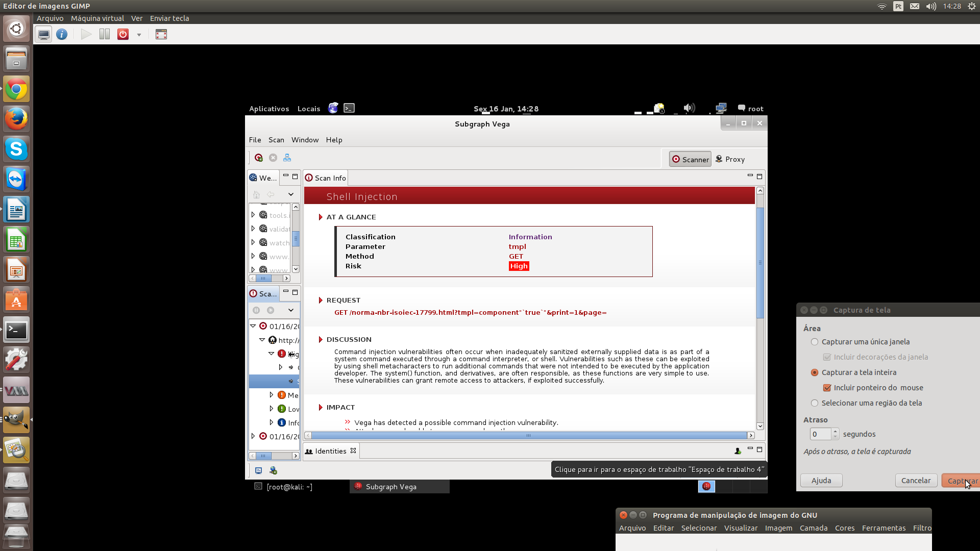Click the volume icon in Kali panel

coord(689,108)
